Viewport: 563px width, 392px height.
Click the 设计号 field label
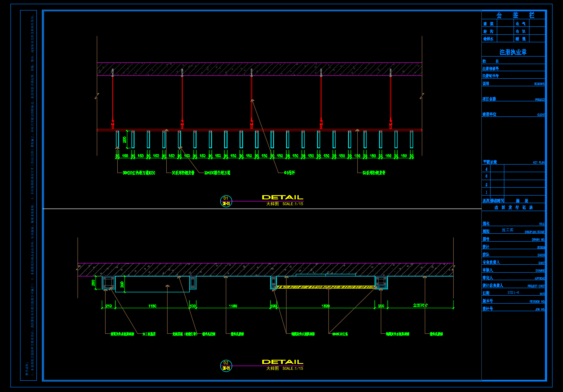(x=488, y=309)
